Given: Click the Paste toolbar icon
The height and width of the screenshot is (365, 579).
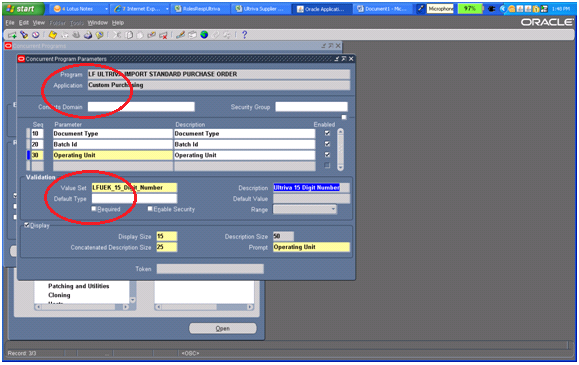Looking at the screenshot, I should click(140, 35).
